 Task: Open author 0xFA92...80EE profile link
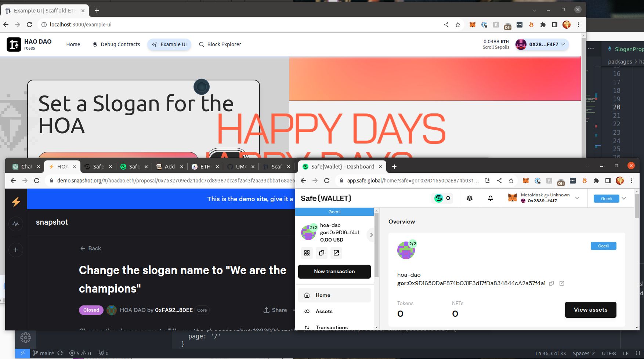[174, 310]
